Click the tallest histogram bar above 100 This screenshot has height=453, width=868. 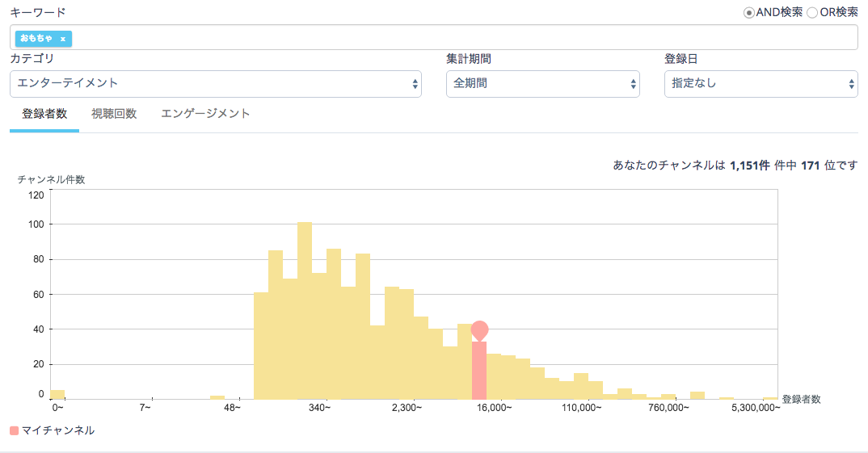pos(305,310)
